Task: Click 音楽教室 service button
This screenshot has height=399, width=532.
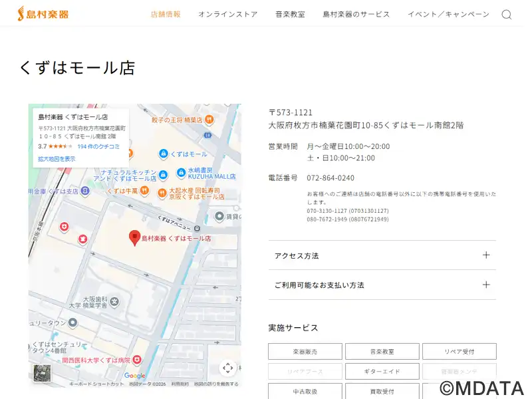Action: click(382, 352)
